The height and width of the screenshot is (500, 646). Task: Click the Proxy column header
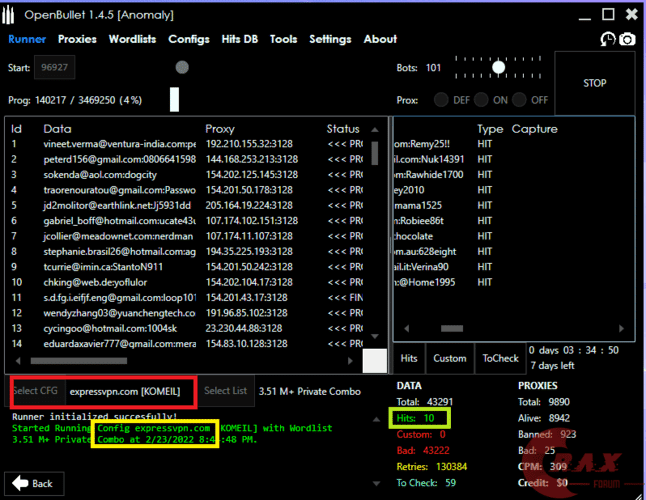220,129
